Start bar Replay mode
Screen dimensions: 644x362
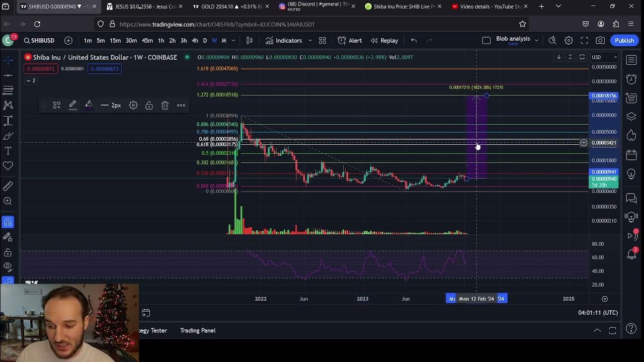tap(384, 40)
